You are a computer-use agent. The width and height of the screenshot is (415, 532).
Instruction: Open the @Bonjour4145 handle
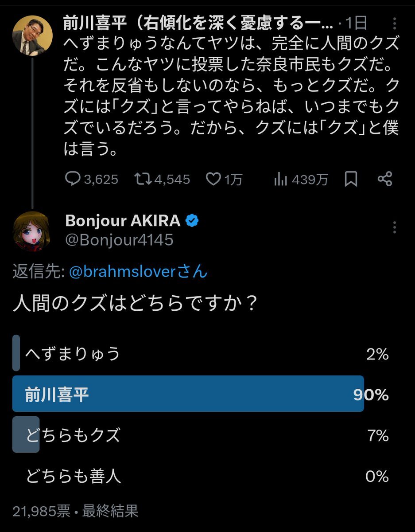tap(119, 240)
